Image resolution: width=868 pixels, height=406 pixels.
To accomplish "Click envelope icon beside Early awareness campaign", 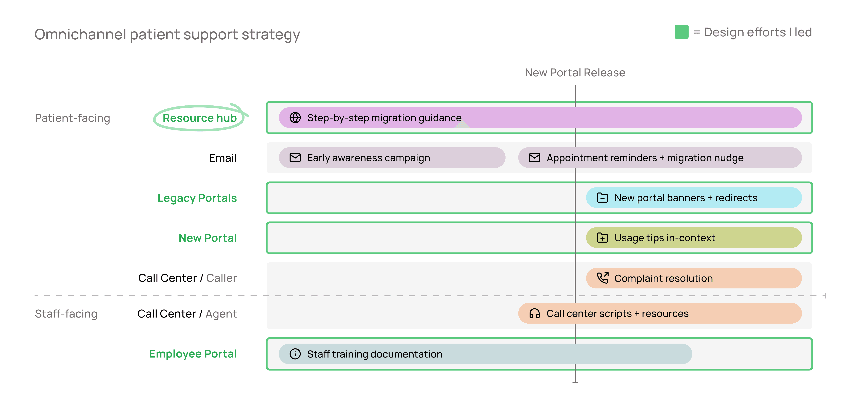I will [295, 158].
